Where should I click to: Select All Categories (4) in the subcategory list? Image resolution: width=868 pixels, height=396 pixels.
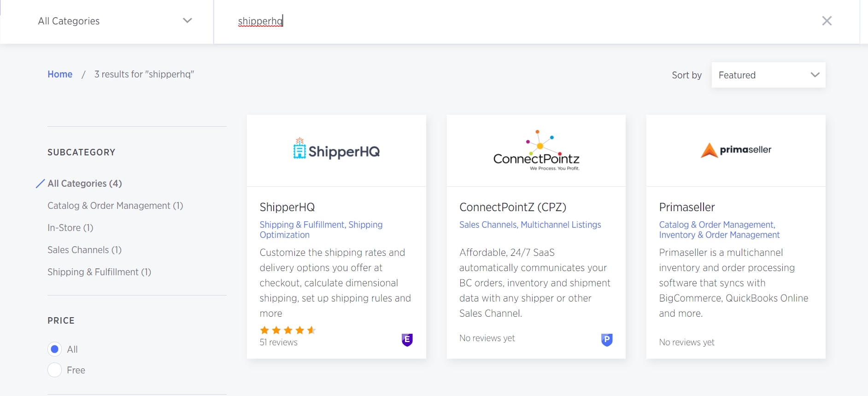pyautogui.click(x=85, y=183)
